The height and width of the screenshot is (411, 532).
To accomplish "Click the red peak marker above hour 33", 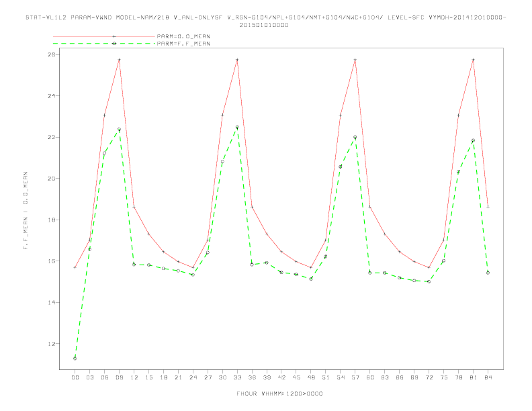I will [x=237, y=60].
